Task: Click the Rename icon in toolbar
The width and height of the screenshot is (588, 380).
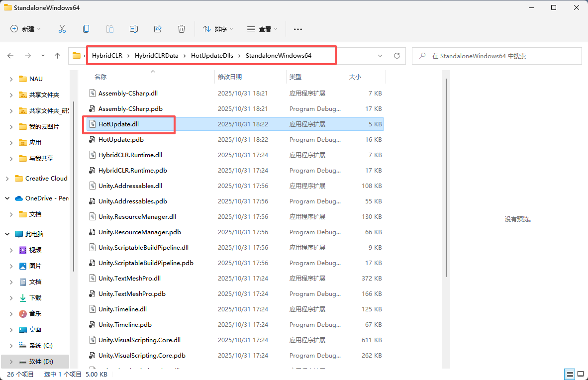Action: tap(133, 29)
